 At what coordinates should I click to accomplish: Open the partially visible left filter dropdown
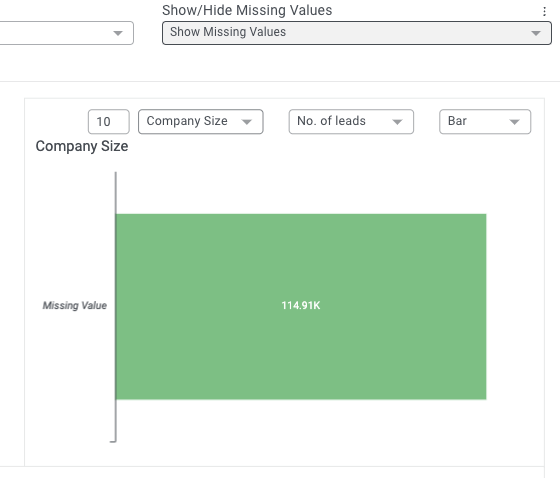point(67,33)
